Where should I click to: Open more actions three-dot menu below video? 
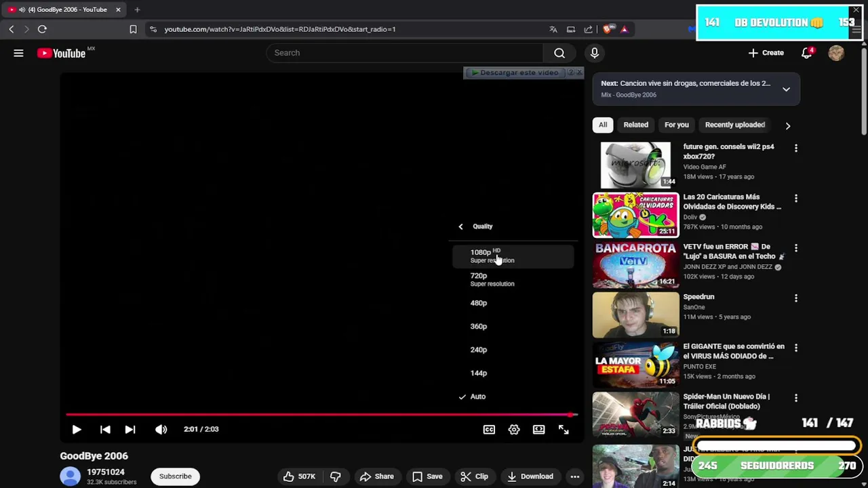[x=574, y=476]
